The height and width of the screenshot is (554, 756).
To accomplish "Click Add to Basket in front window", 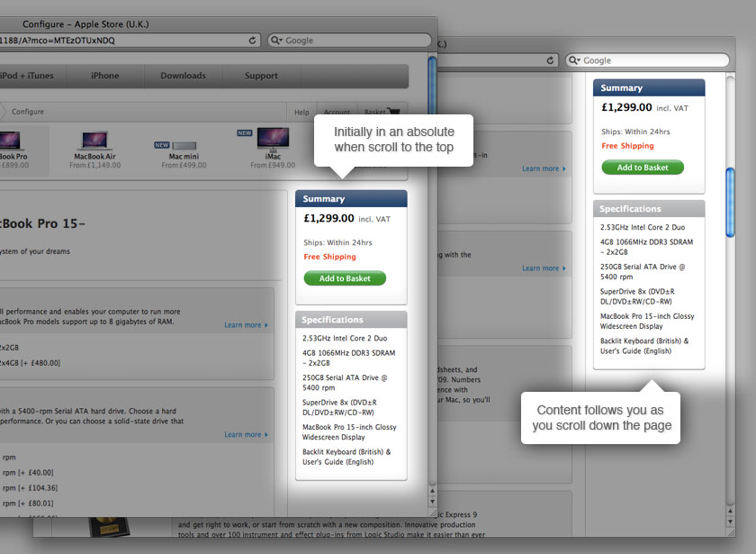I will (x=345, y=278).
